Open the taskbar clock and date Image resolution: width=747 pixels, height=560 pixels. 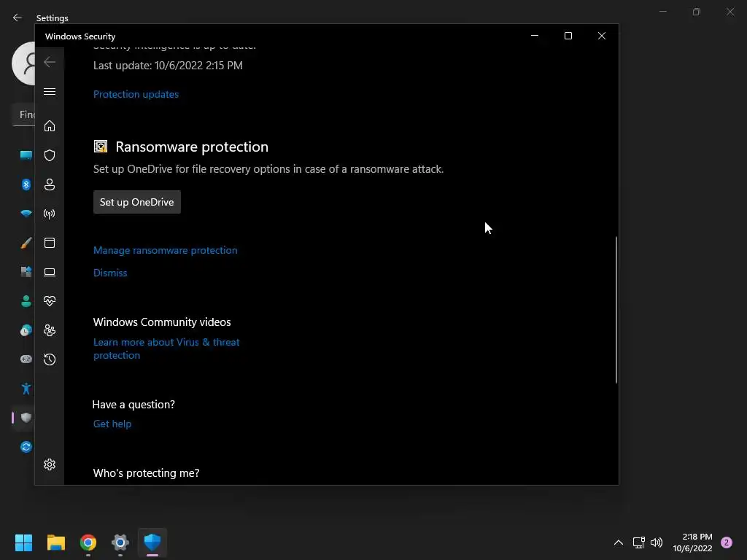click(x=693, y=542)
